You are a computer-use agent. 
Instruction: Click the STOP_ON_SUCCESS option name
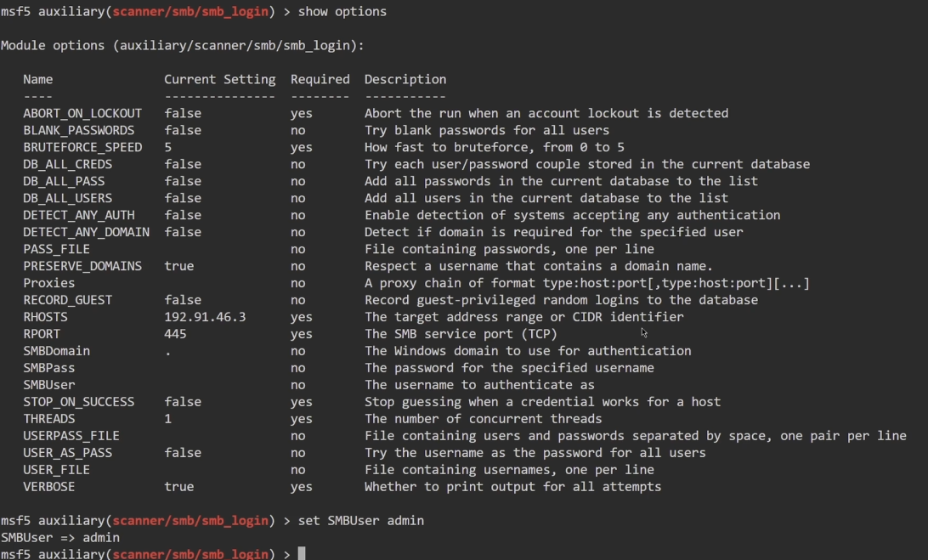[78, 402]
